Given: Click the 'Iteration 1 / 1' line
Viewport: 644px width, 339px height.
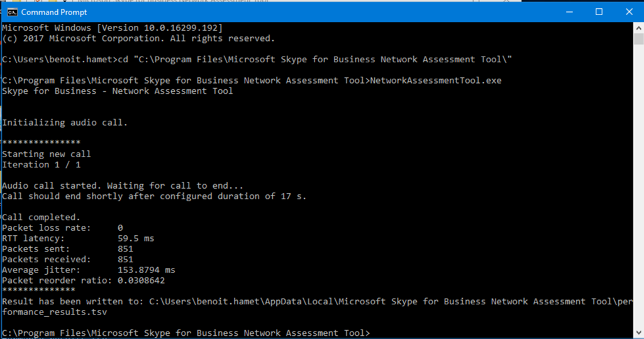Looking at the screenshot, I should point(41,165).
